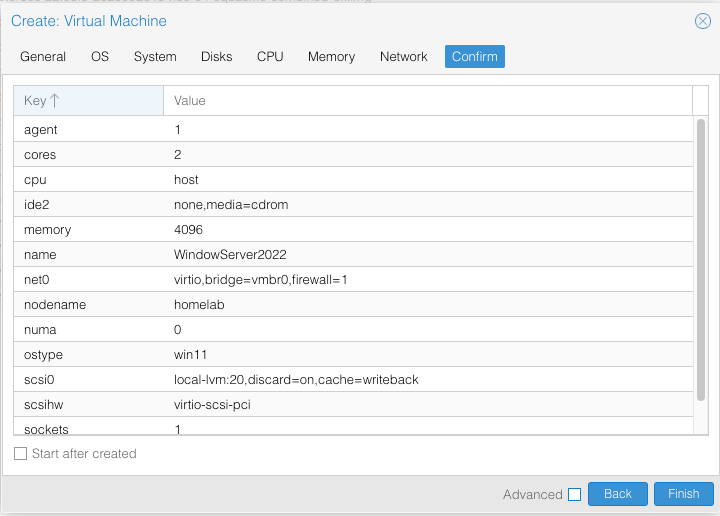The image size is (720, 516).
Task: Click the cpu value 'host'
Action: point(186,179)
